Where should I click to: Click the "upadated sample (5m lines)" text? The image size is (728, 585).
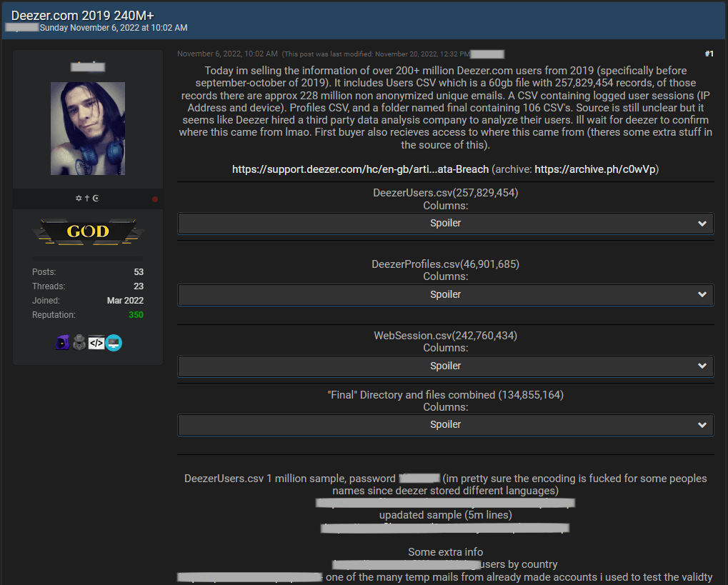[x=445, y=515]
